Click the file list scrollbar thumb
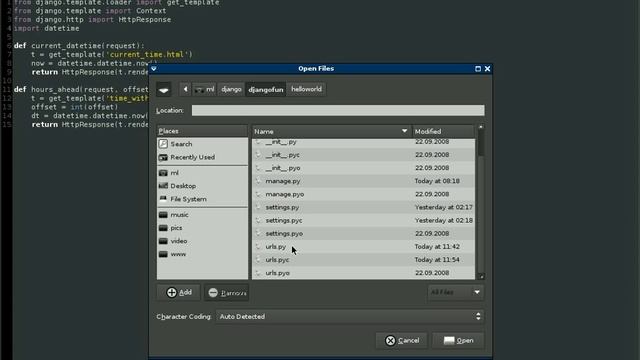The width and height of the screenshot is (640, 360). coord(481,143)
